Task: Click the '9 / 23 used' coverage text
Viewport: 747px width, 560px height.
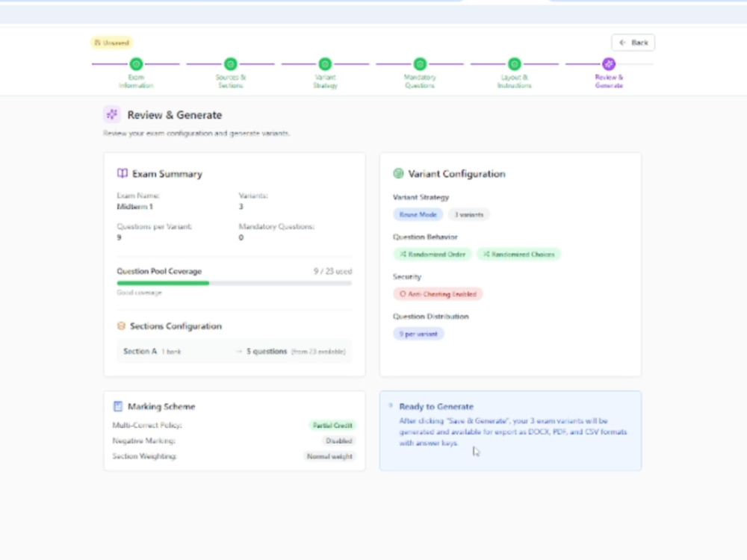Action: coord(332,272)
